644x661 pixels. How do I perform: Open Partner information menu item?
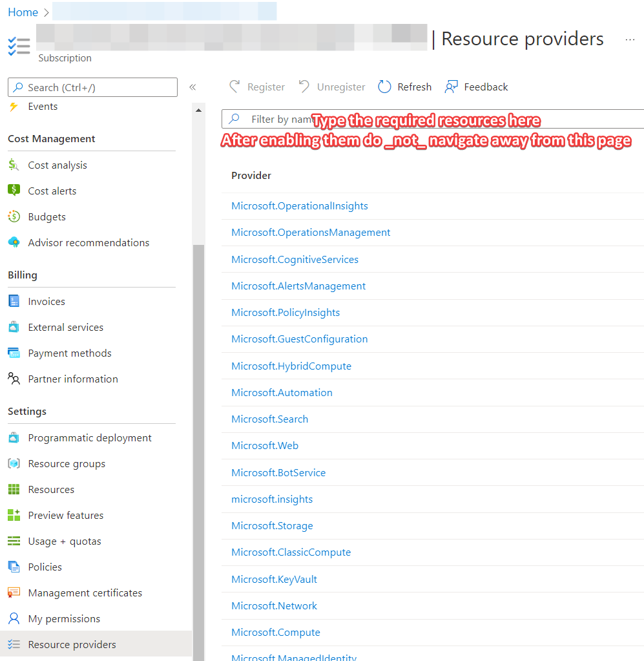[73, 379]
